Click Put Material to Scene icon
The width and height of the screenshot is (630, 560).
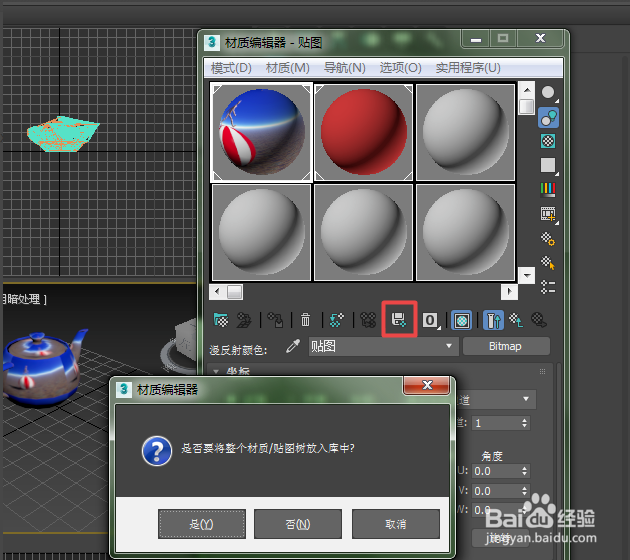click(244, 320)
